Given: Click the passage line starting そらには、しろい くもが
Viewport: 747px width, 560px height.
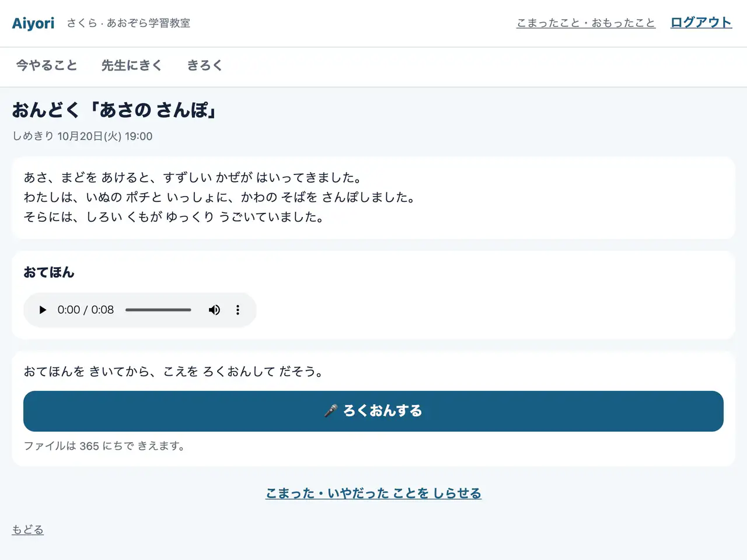Looking at the screenshot, I should click(174, 217).
